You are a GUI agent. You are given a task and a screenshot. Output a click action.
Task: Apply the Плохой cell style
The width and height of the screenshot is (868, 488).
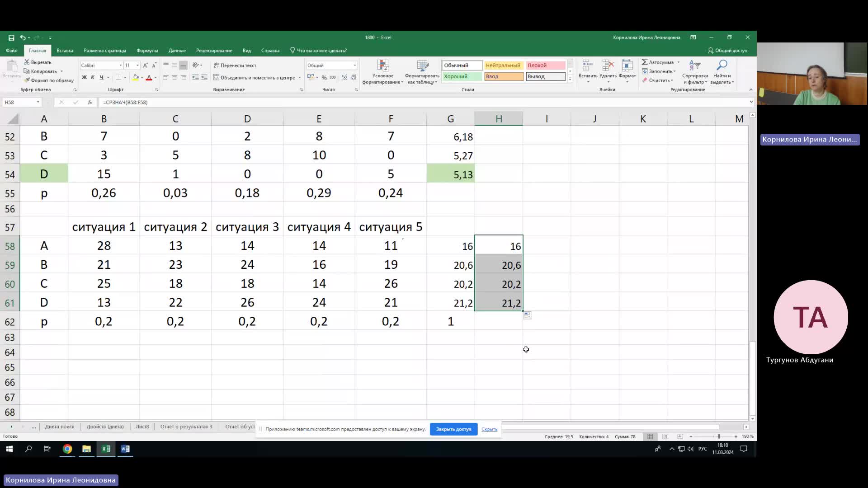tap(546, 66)
